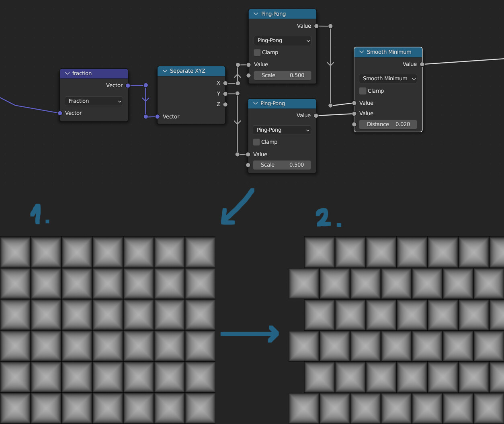504x424 pixels.
Task: Select the reroute next to X output
Action: [x=238, y=83]
